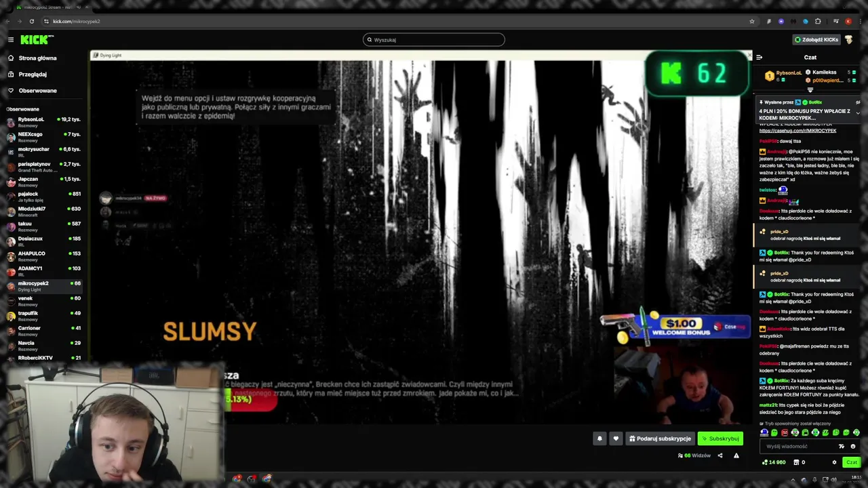The height and width of the screenshot is (488, 868).
Task: Focus the Wyszukaj search field
Action: [434, 40]
